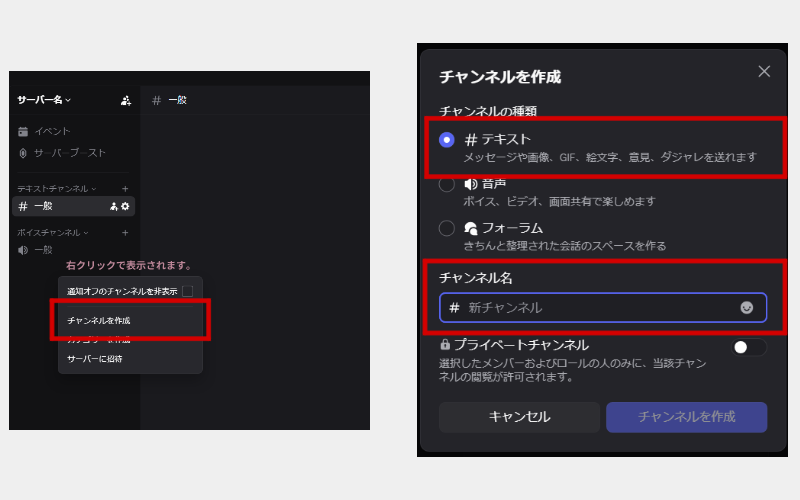This screenshot has height=500, width=800.
Task: Open the emoji picker in channel name field
Action: 746,308
